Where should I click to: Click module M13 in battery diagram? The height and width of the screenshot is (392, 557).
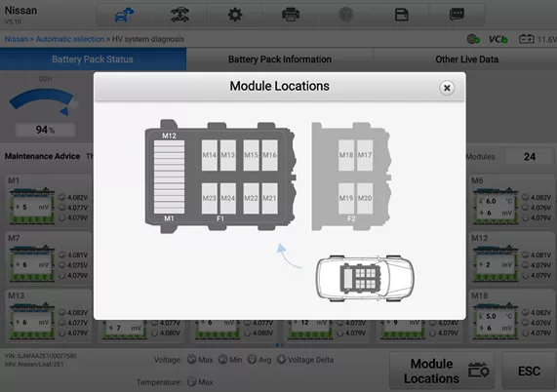click(x=228, y=155)
